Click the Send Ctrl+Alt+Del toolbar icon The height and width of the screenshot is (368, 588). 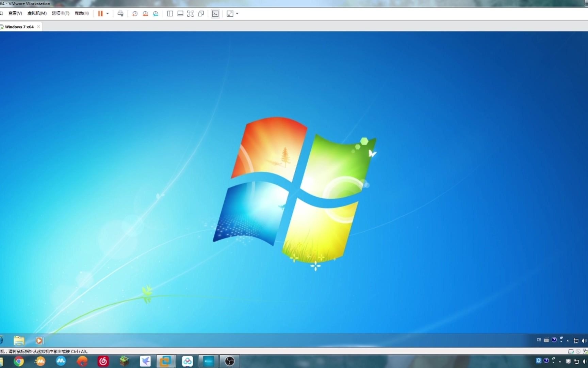(120, 14)
